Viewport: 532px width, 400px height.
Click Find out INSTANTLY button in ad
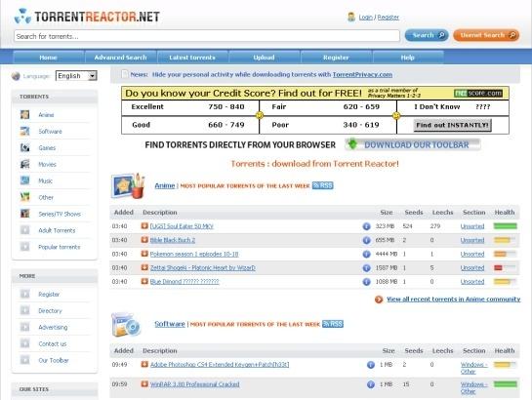point(452,125)
